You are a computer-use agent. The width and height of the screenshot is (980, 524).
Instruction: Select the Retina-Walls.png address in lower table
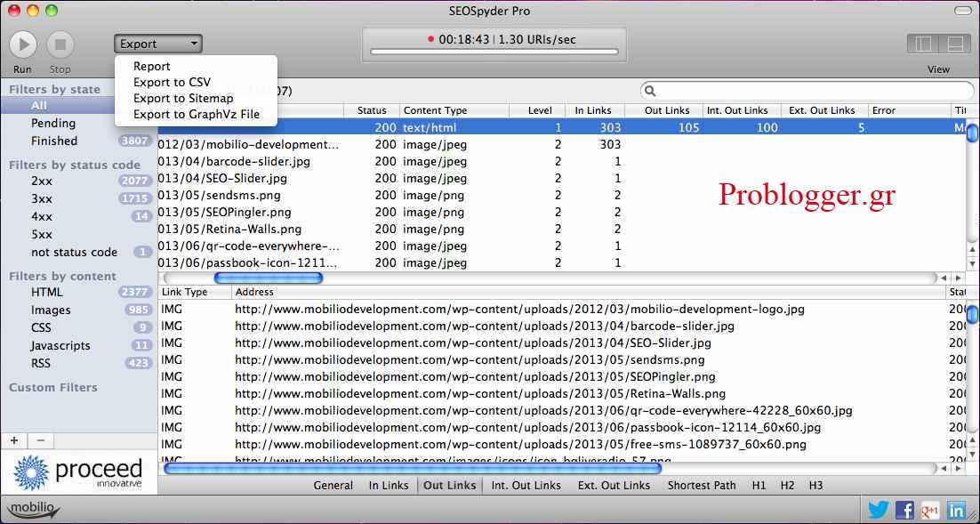pos(480,394)
